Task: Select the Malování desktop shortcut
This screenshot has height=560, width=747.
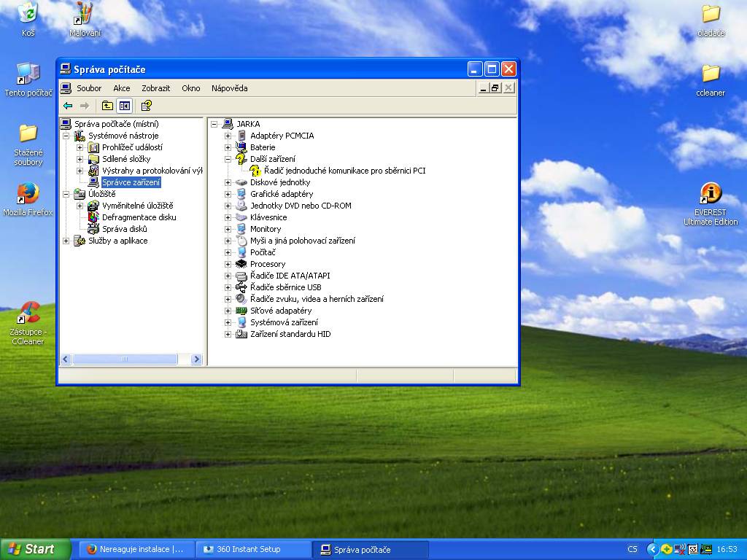Action: coord(85,20)
